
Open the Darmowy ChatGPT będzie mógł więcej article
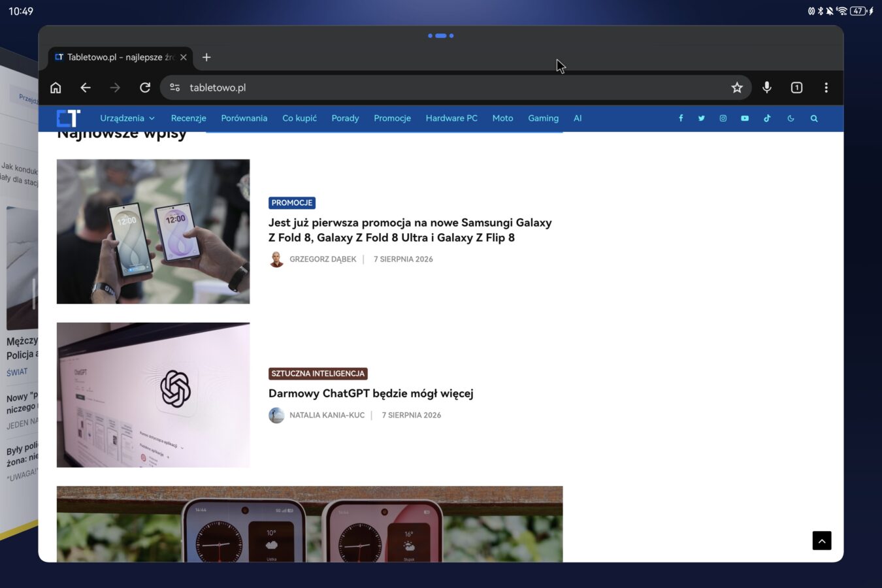tap(370, 393)
